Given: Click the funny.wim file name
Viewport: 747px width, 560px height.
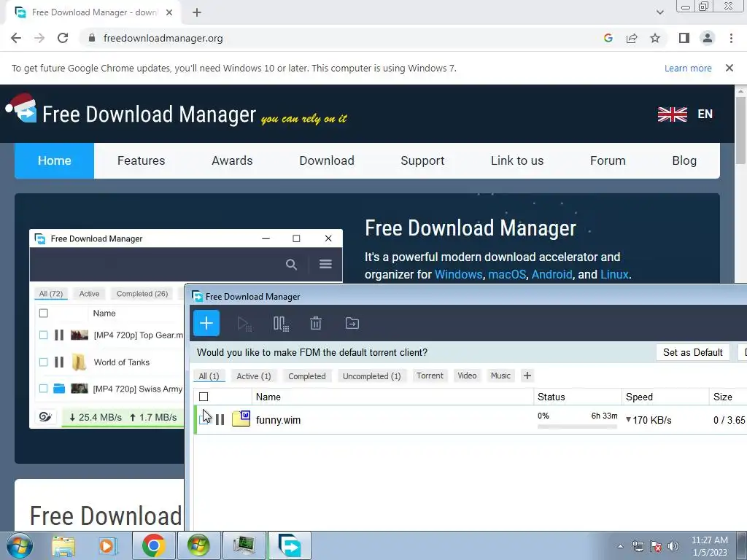Looking at the screenshot, I should pos(278,420).
